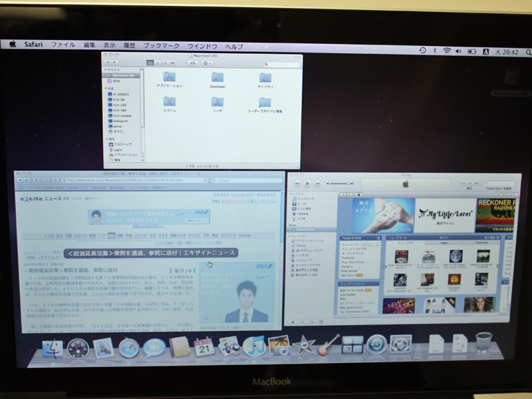Launch GarageBand guitar icon in Dock
This screenshot has height=399, width=532.
pos(328,345)
